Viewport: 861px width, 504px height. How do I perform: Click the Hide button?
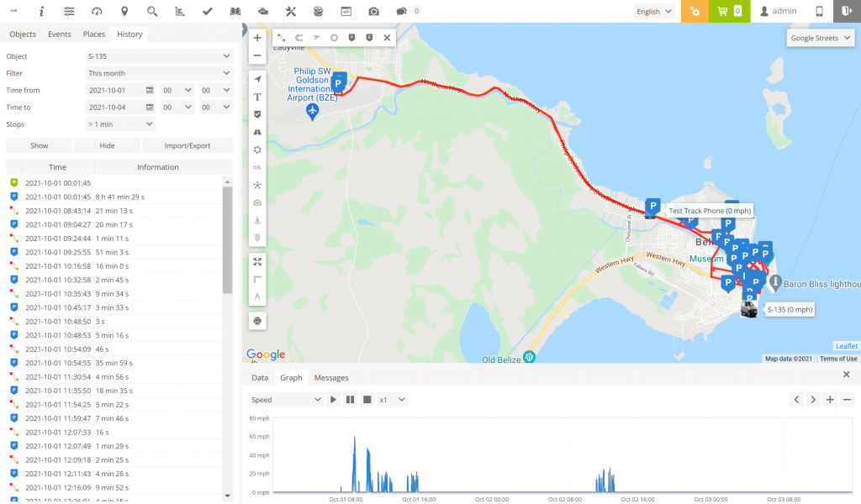[107, 146]
